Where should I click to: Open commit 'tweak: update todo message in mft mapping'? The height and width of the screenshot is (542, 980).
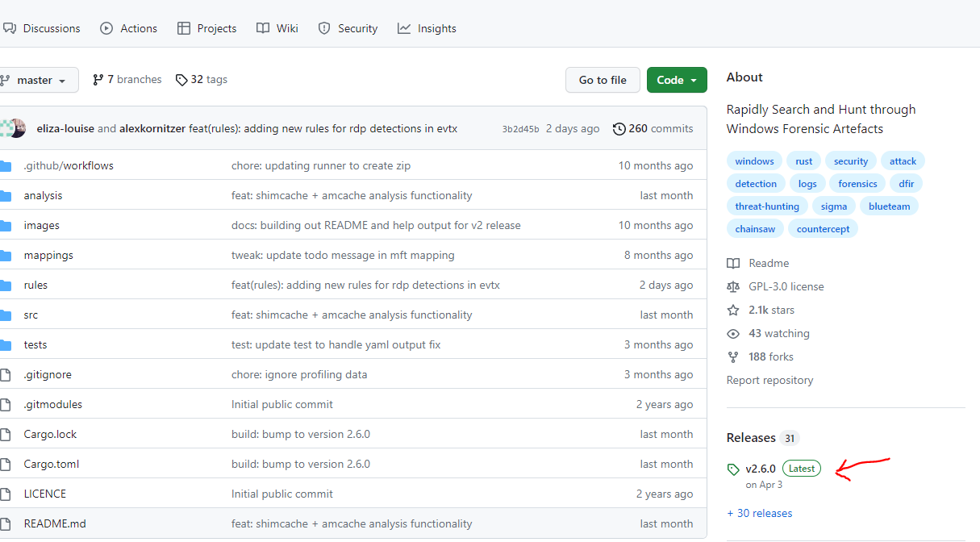(x=343, y=255)
